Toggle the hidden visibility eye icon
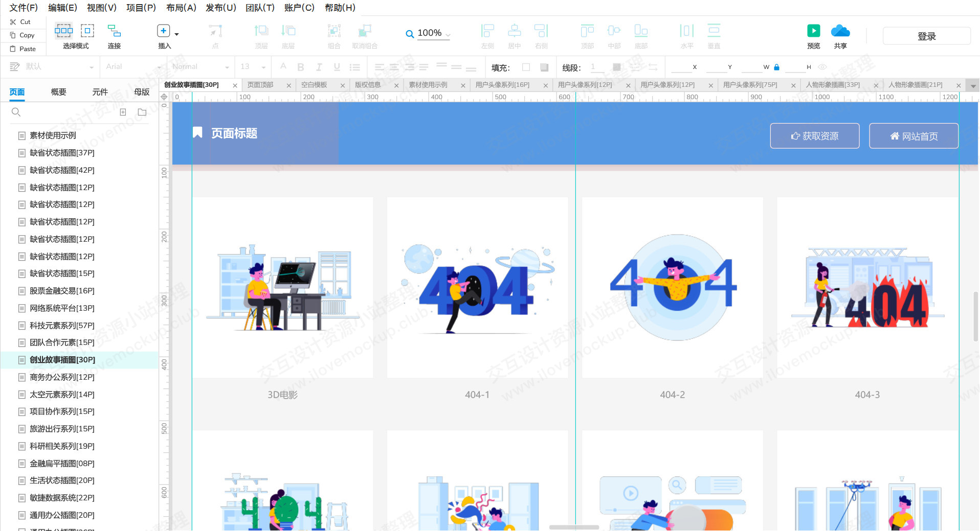The image size is (980, 531). [x=822, y=67]
